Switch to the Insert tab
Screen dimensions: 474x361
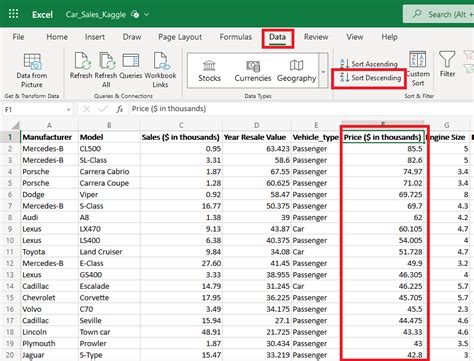pyautogui.click(x=95, y=37)
